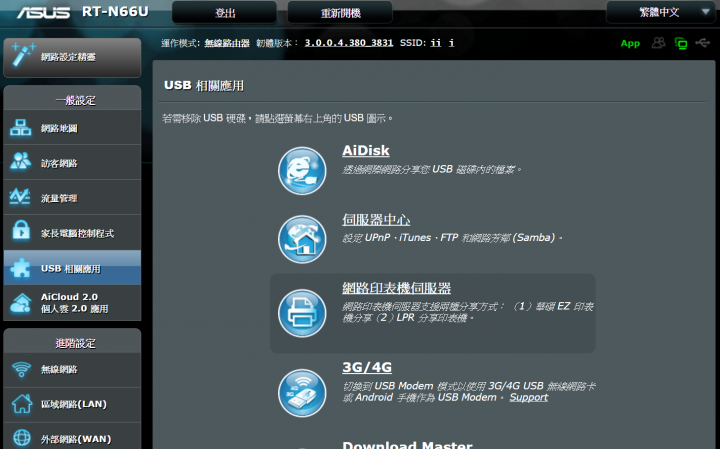Click the guest users status icon

tap(658, 43)
